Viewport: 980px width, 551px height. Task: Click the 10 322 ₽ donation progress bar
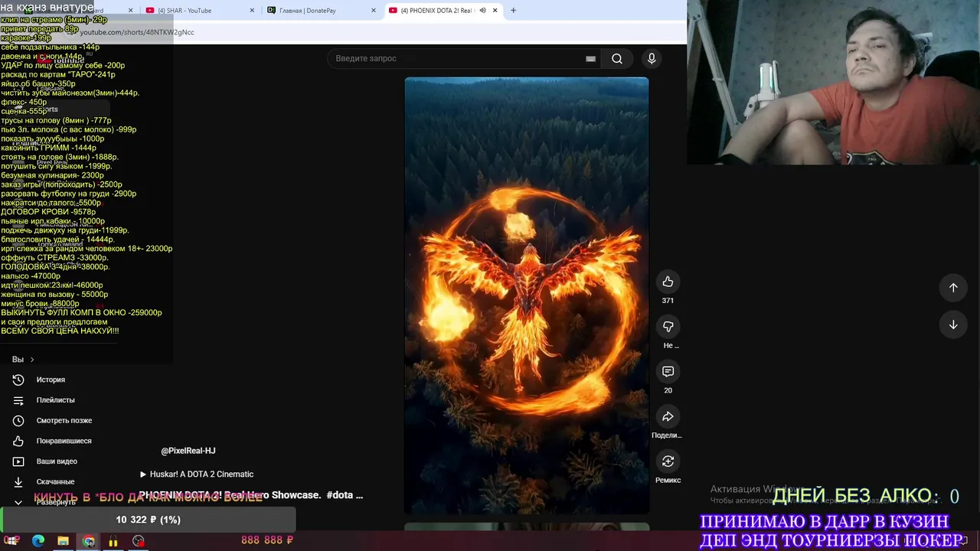coord(148,520)
